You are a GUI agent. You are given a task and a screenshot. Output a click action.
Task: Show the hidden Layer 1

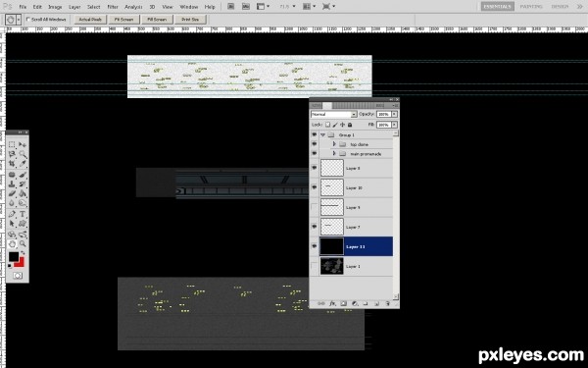315,266
